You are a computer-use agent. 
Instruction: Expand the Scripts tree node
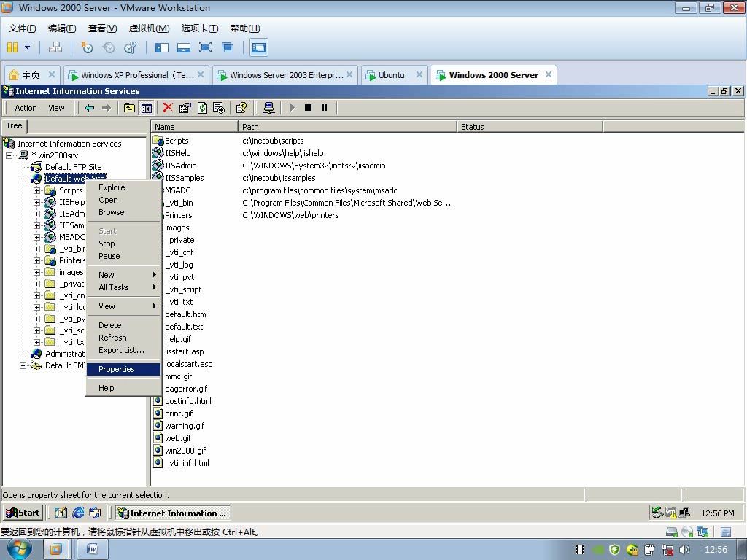(x=36, y=190)
